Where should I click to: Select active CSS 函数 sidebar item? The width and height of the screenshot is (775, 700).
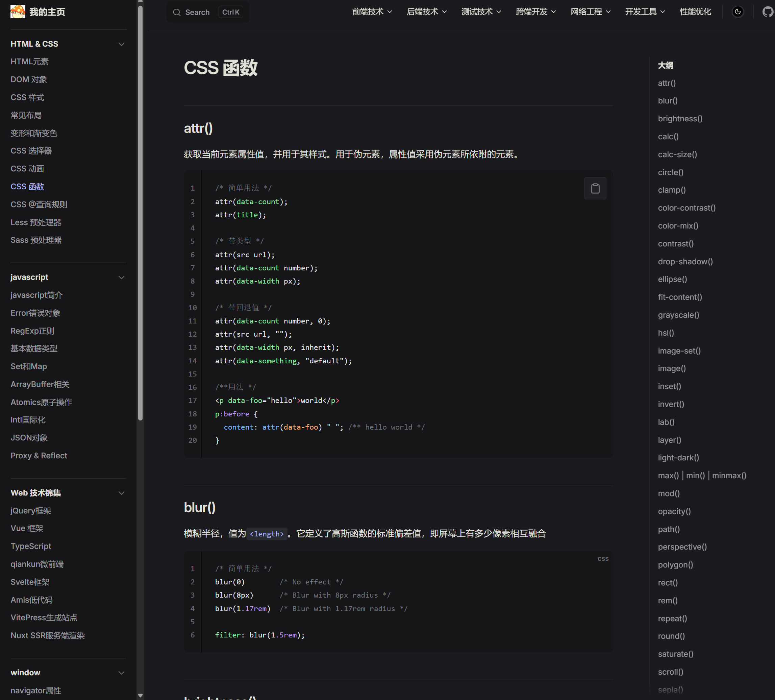[x=27, y=187]
